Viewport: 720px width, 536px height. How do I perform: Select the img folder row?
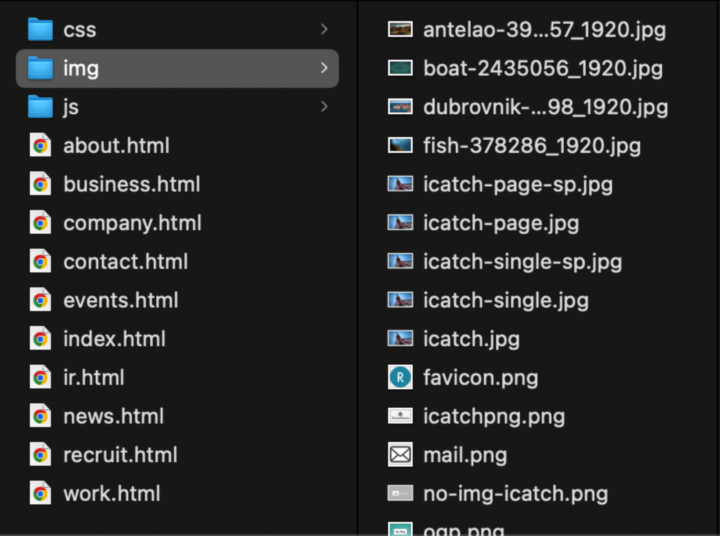177,68
